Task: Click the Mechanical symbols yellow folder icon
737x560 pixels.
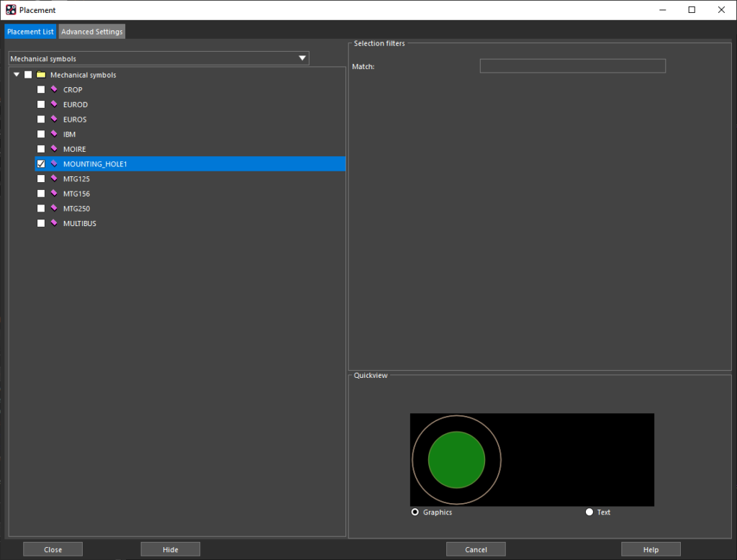Action: click(x=41, y=74)
